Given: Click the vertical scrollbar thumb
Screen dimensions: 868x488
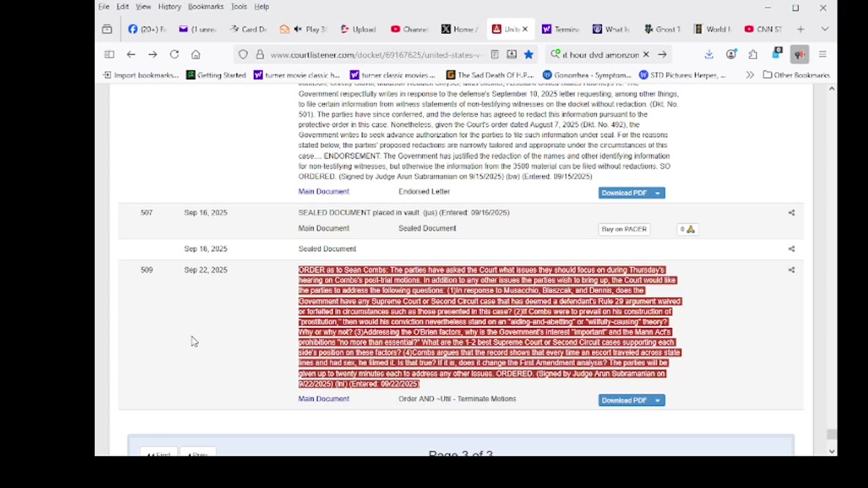Looking at the screenshot, I should click(831, 435).
